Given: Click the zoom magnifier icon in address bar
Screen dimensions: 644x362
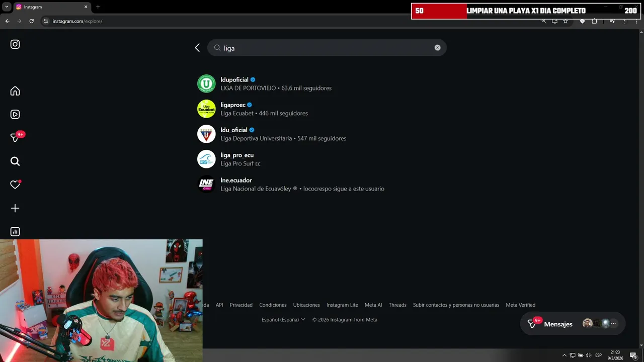Looking at the screenshot, I should (544, 22).
